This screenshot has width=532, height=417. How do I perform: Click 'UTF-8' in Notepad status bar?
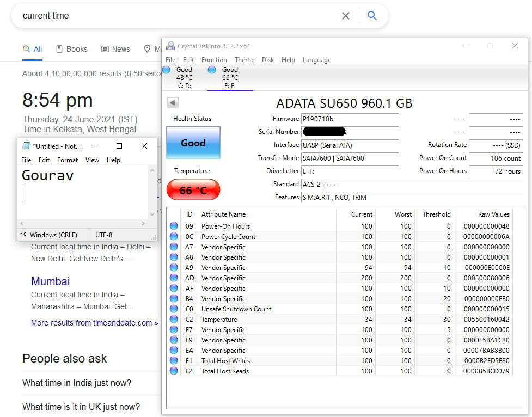click(x=104, y=235)
